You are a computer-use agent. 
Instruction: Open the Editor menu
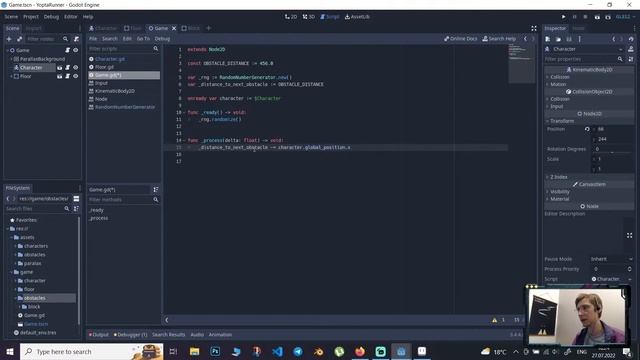pyautogui.click(x=71, y=17)
